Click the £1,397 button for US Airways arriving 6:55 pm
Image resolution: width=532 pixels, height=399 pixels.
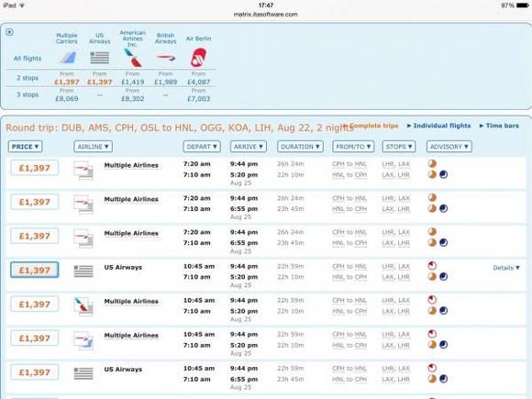34,372
